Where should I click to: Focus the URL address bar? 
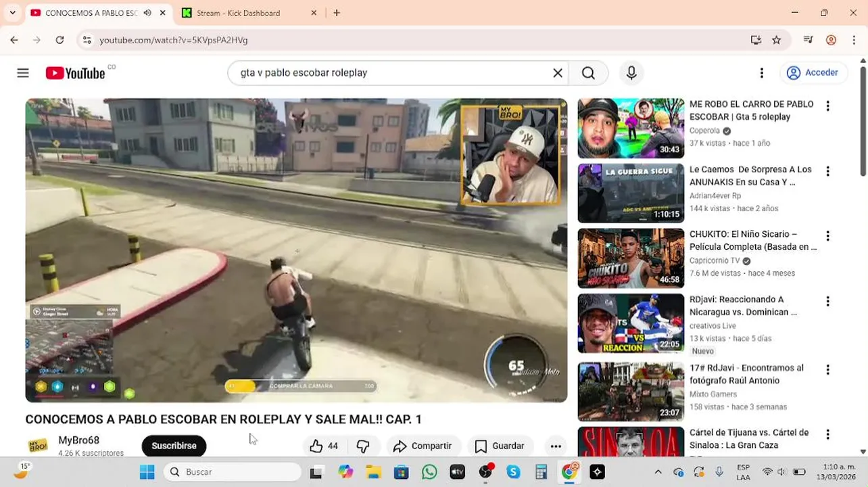pyautogui.click(x=419, y=40)
